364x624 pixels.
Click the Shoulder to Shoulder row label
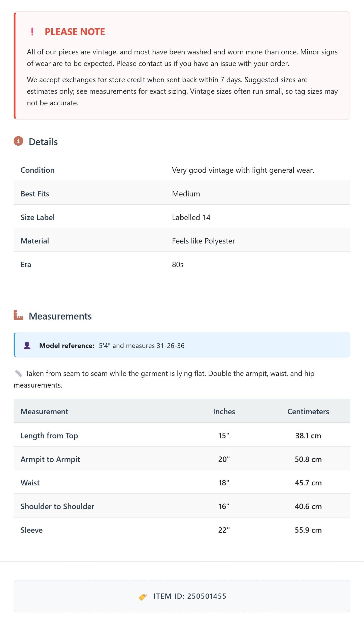(57, 506)
